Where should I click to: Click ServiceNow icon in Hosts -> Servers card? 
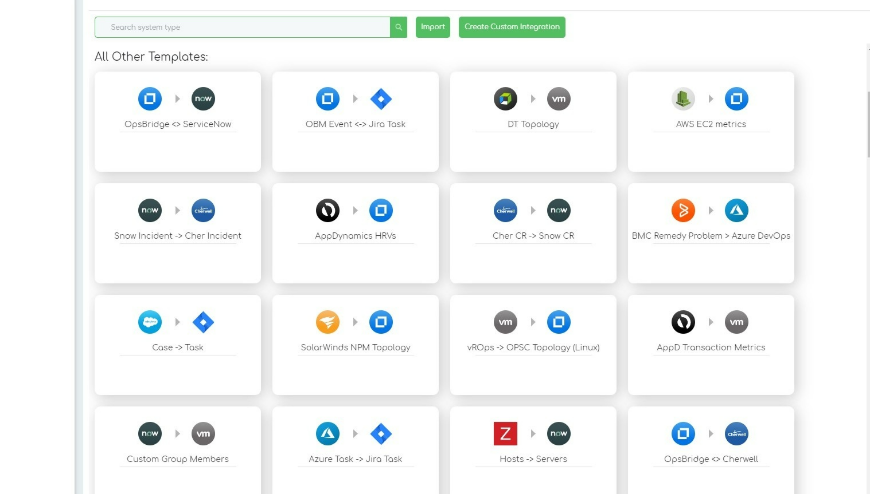click(x=559, y=433)
